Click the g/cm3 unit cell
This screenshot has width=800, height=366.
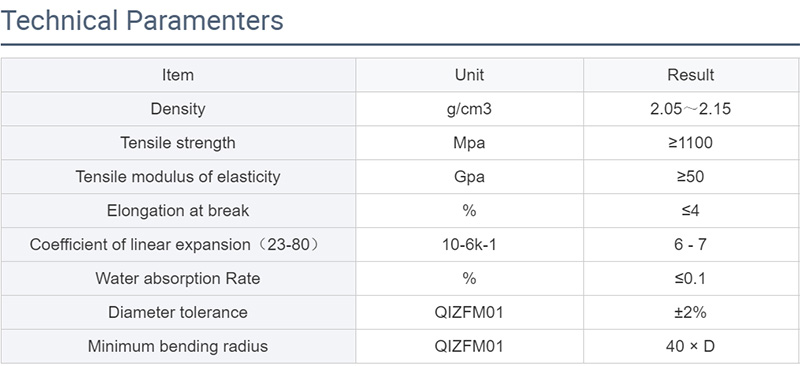469,109
